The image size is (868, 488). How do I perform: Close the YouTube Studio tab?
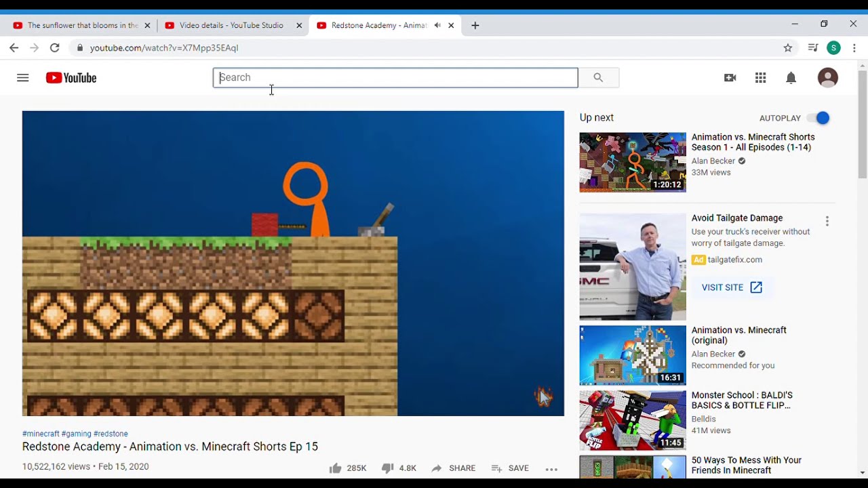tap(299, 26)
